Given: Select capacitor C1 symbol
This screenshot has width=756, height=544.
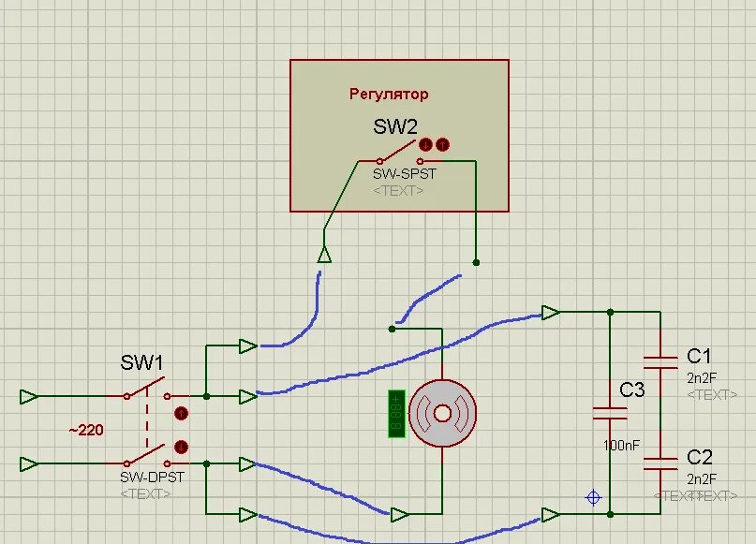Looking at the screenshot, I should 660,363.
